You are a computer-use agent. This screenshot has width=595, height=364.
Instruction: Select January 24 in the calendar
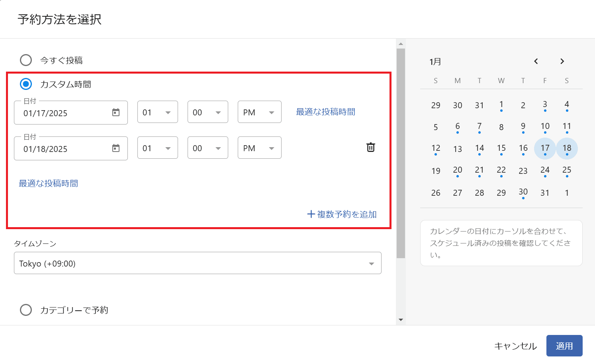coord(545,170)
